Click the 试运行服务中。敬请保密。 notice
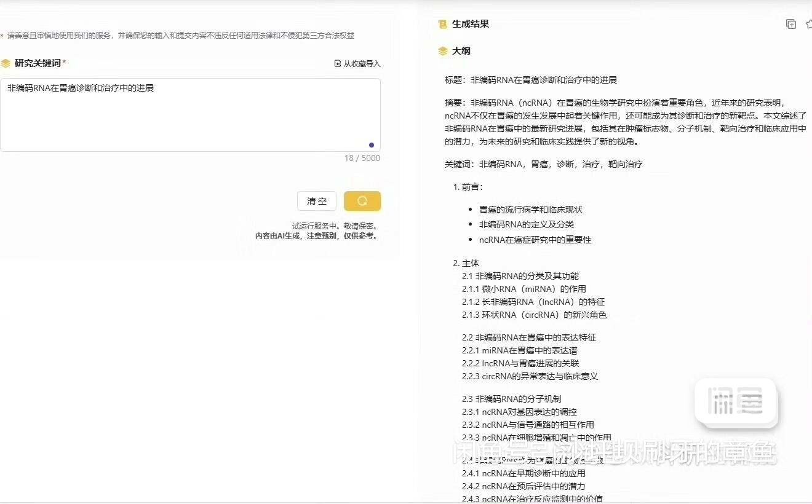 tap(335, 226)
